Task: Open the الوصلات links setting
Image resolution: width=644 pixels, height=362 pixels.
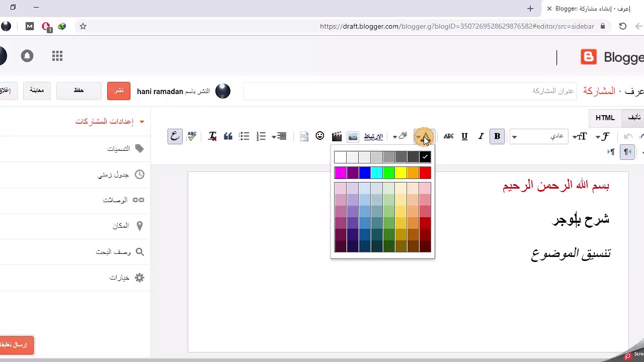Action: 124,200
